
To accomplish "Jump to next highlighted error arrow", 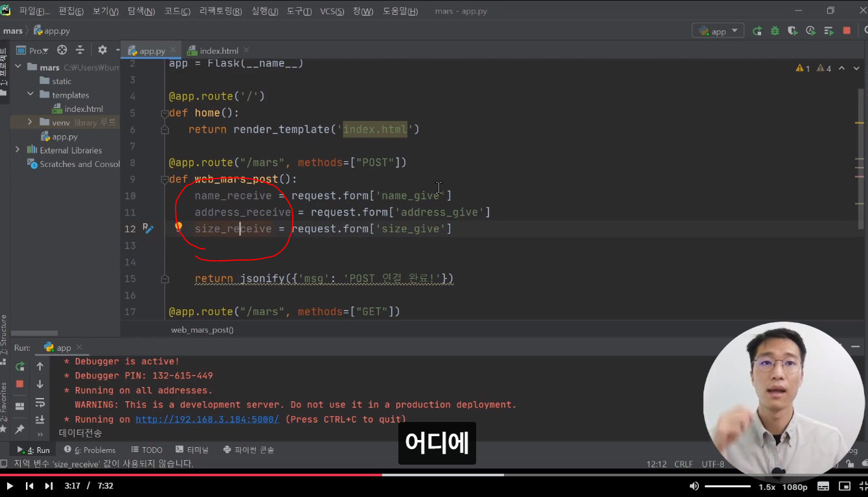I will pyautogui.click(x=856, y=68).
